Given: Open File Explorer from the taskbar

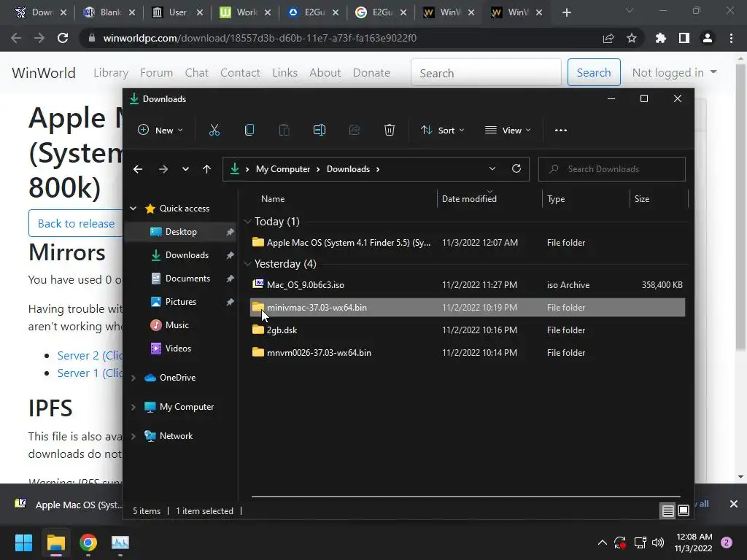Looking at the screenshot, I should point(55,542).
